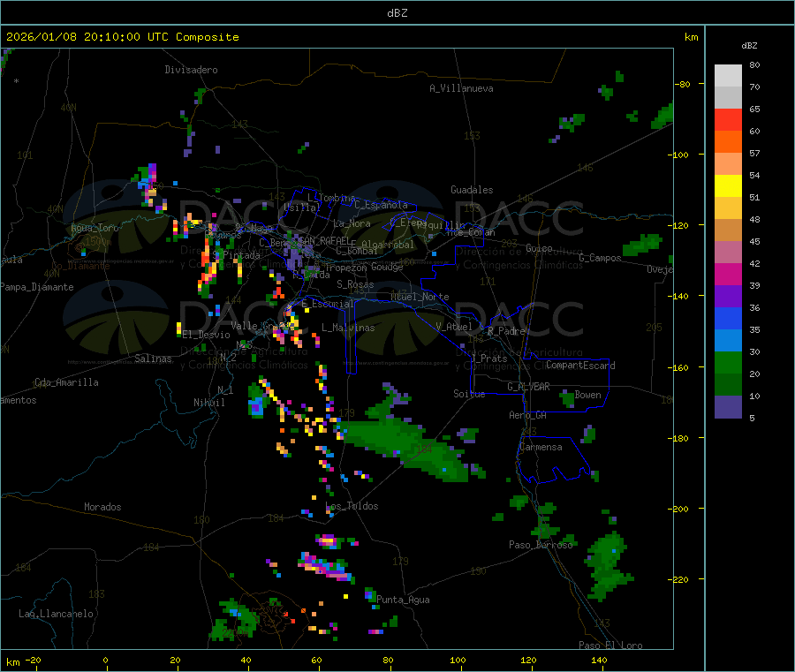
Task: Click the 54 dBZ yellow legend swatch
Action: (728, 186)
